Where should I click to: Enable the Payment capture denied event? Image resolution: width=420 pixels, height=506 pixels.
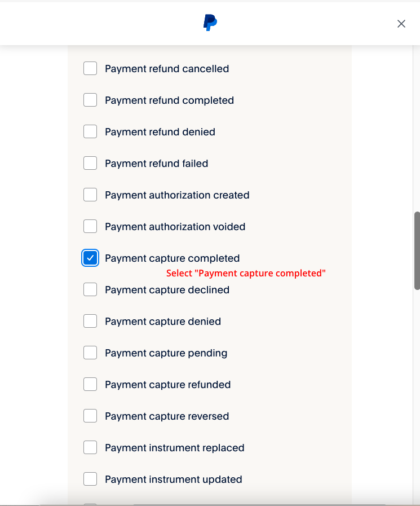point(90,322)
